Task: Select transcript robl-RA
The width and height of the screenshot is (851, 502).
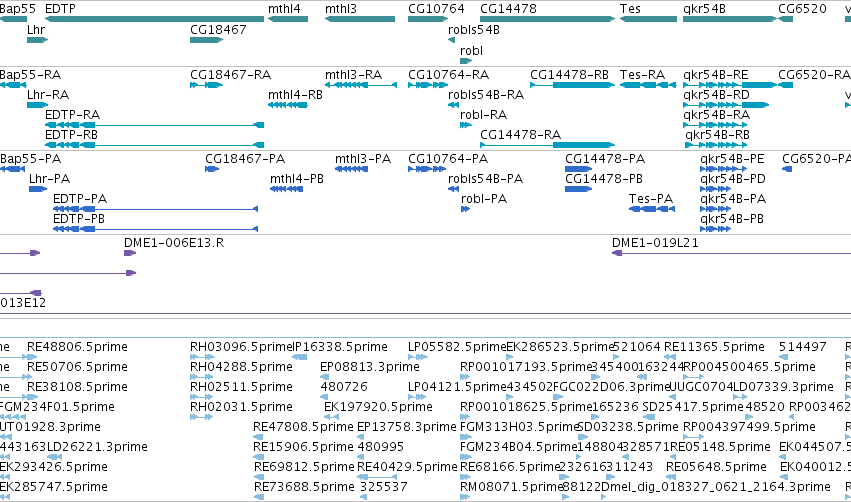Action: coord(466,125)
